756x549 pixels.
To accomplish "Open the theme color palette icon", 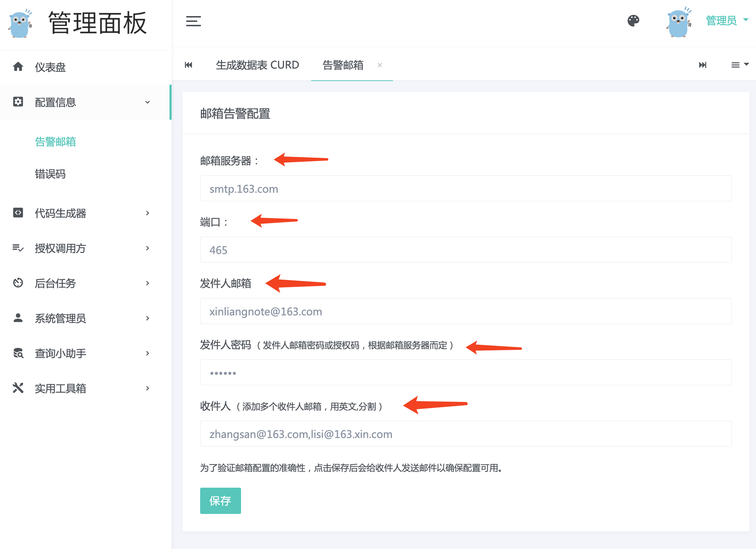I will click(x=633, y=21).
